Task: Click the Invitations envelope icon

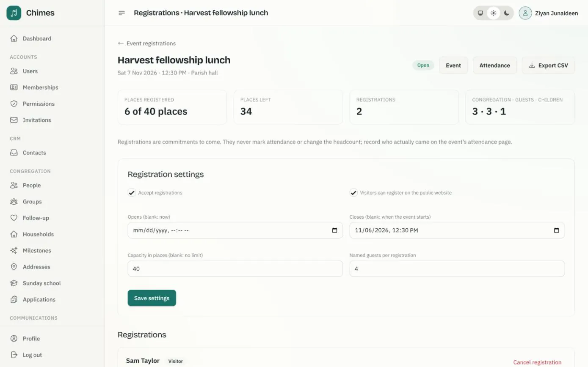Action: [14, 120]
